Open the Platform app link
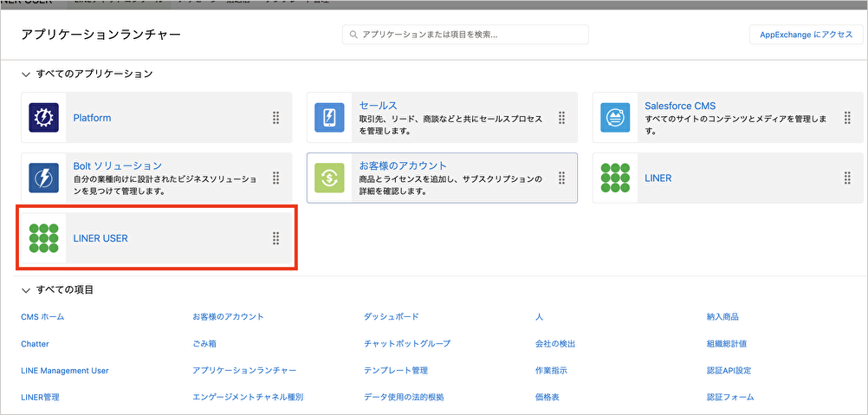Image resolution: width=868 pixels, height=415 pixels. pos(92,118)
